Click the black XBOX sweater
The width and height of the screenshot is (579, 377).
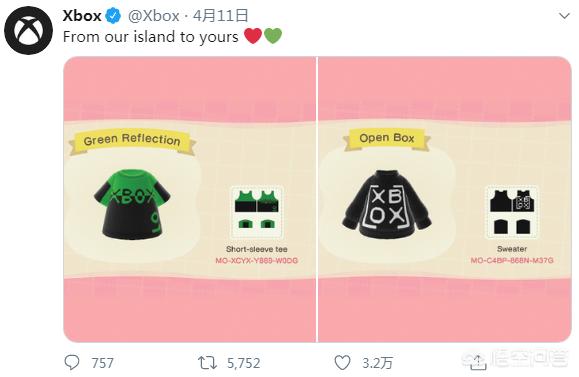pyautogui.click(x=387, y=204)
